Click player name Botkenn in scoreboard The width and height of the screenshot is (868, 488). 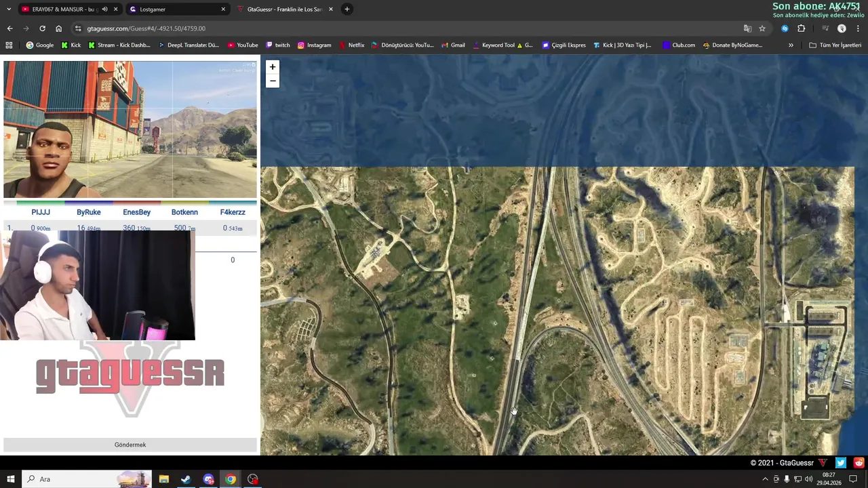[184, 212]
